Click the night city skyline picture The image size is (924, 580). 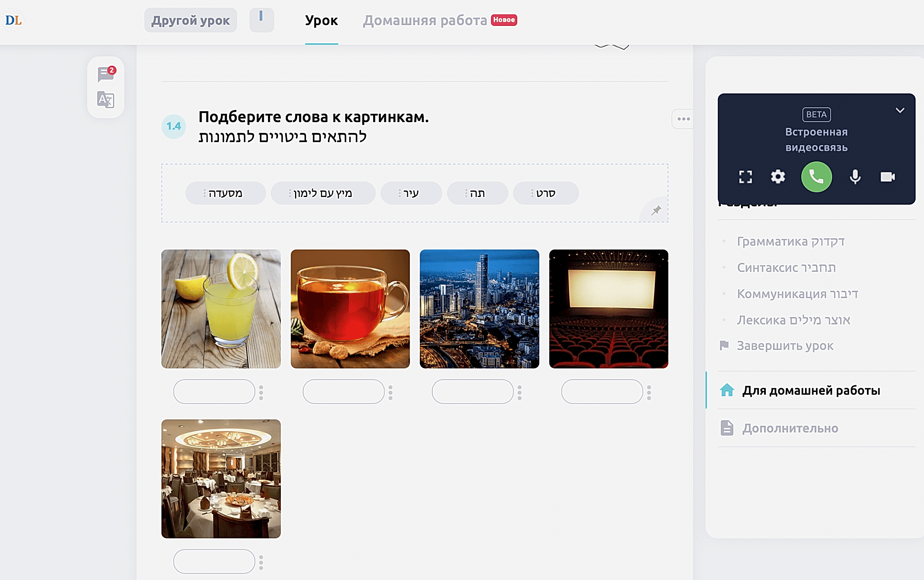[x=479, y=309]
